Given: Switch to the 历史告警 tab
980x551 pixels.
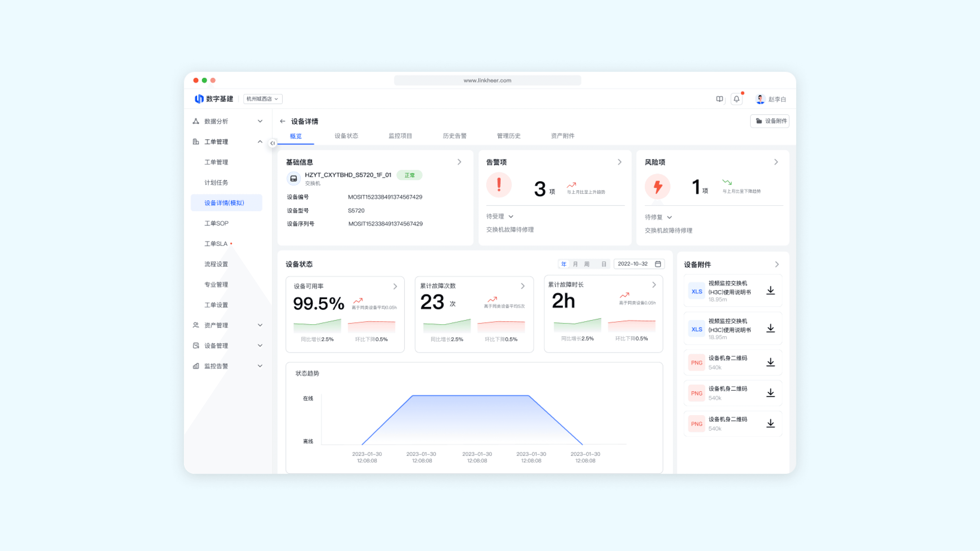Looking at the screenshot, I should coord(455,136).
